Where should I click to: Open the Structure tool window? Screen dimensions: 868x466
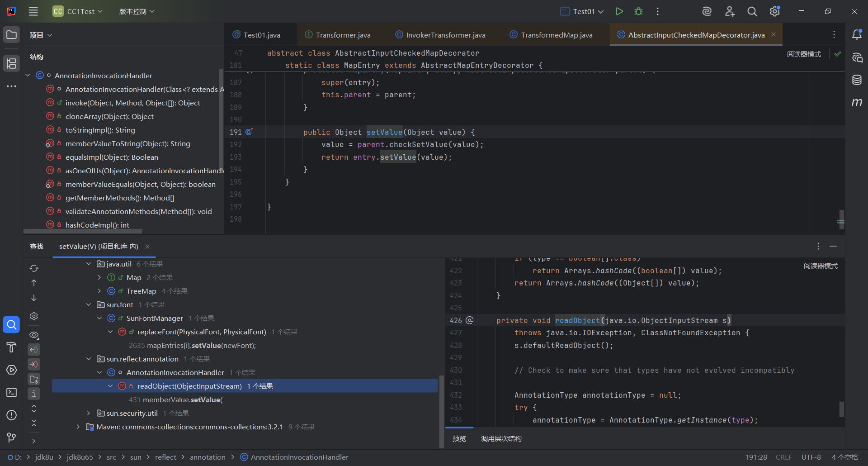click(x=11, y=63)
